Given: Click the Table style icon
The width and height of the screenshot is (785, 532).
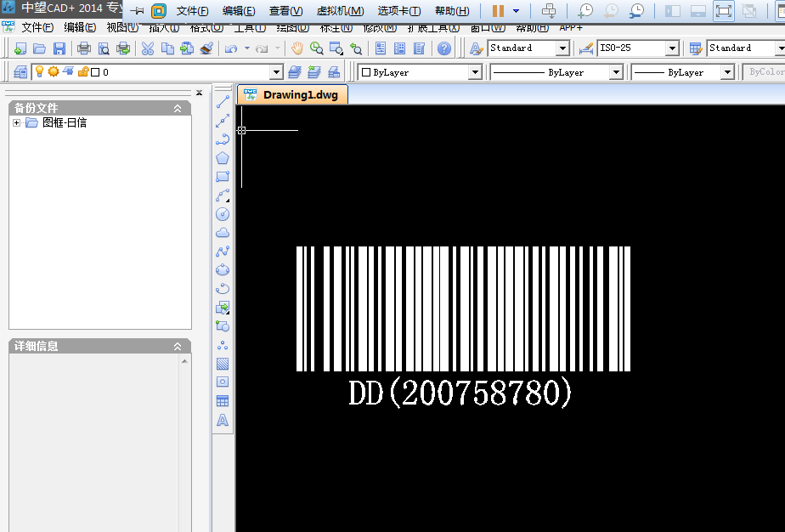Looking at the screenshot, I should (x=696, y=48).
